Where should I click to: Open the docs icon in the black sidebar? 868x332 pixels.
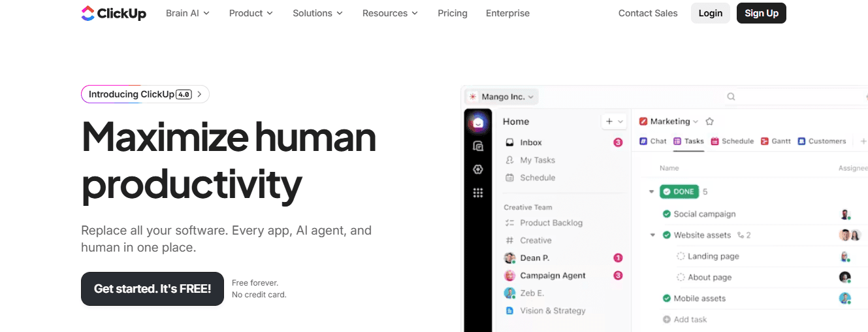[478, 146]
